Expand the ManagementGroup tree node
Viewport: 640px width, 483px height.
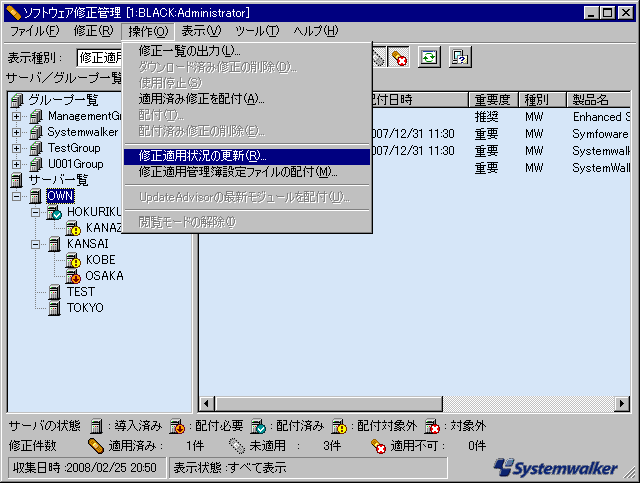pyautogui.click(x=16, y=116)
